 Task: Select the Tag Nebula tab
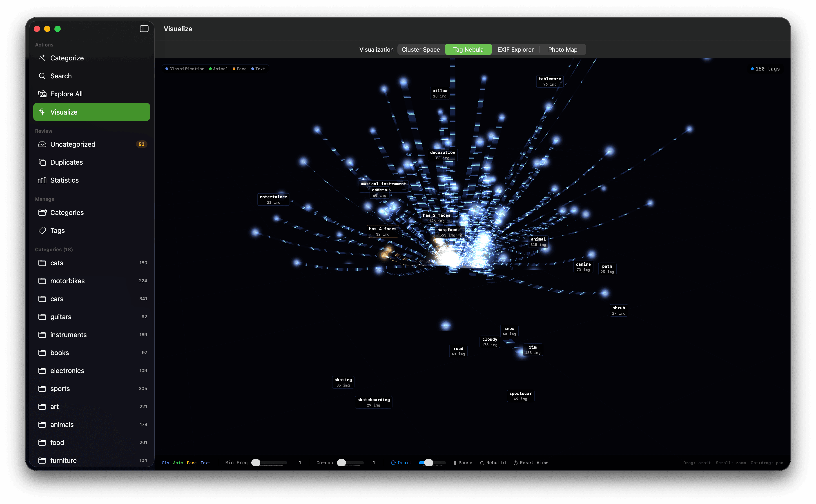click(468, 49)
